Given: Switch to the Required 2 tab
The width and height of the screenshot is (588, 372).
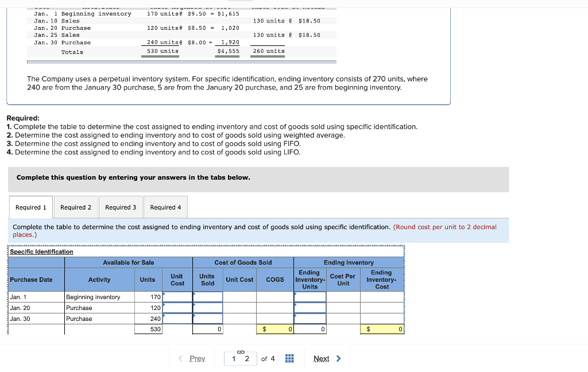Looking at the screenshot, I should 75,207.
